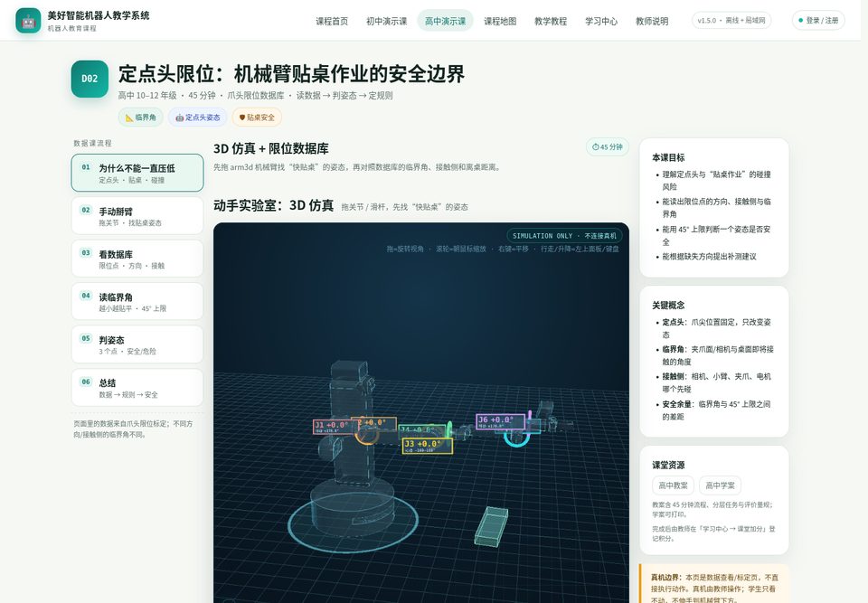Click the 课堂资源 card heading

tap(668, 465)
